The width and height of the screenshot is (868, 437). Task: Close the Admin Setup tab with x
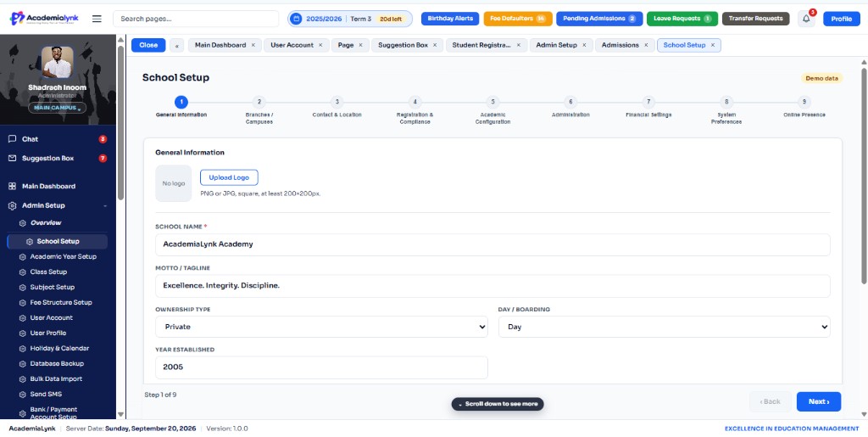click(584, 46)
